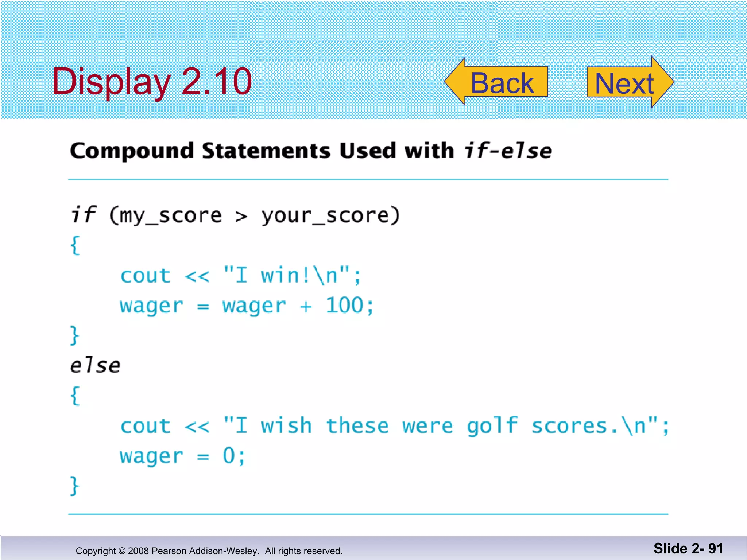This screenshot has height=560, width=747.
Task: Click the Pearson Addison-Wesley copyright text
Action: (x=209, y=551)
